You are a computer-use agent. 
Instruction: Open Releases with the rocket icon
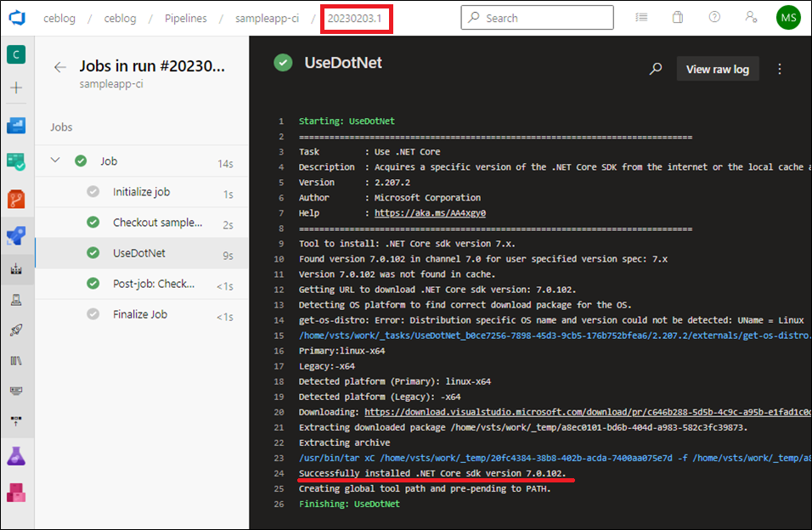click(x=16, y=330)
